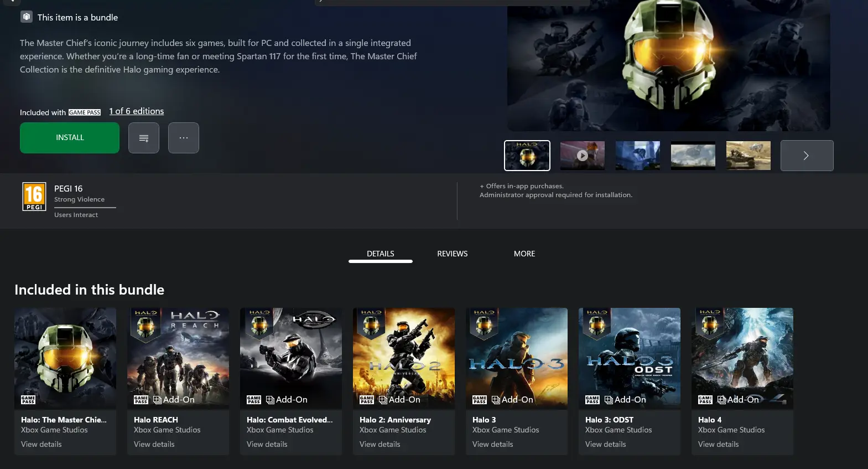Click the Add-On icon on Halo 3 card
Image resolution: width=868 pixels, height=469 pixels.
click(496, 400)
